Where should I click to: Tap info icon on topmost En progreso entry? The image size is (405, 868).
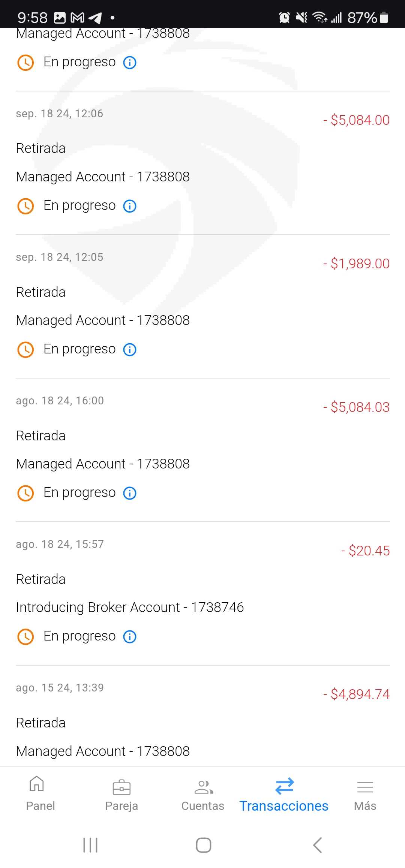[x=130, y=62]
